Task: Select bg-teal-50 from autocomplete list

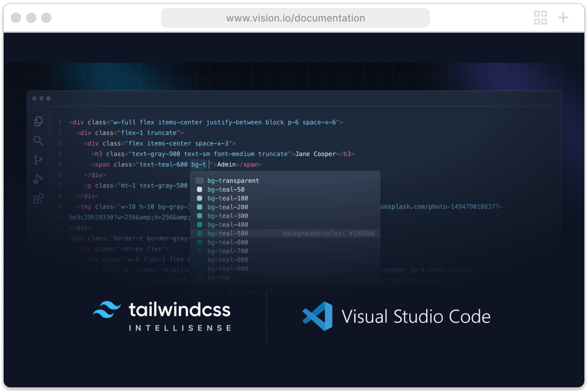Action: point(285,190)
